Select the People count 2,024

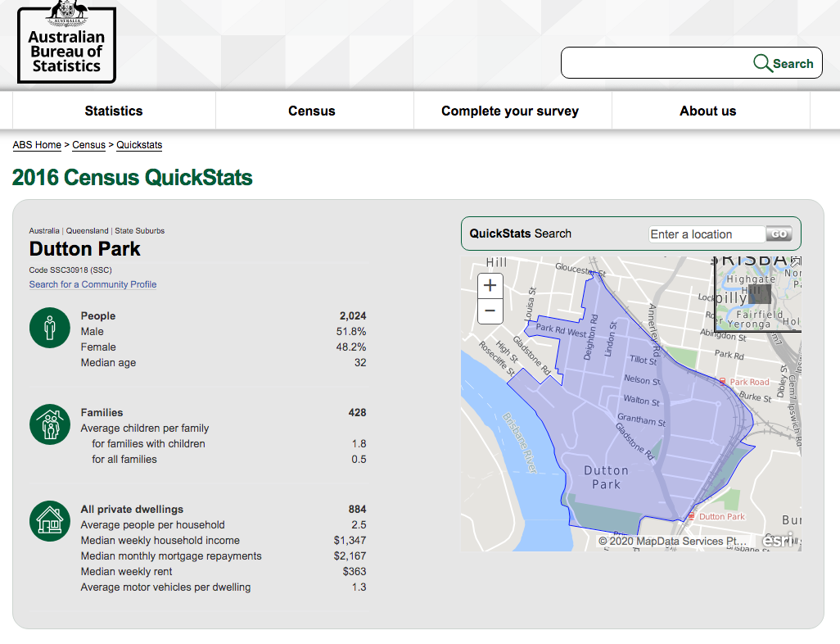353,315
